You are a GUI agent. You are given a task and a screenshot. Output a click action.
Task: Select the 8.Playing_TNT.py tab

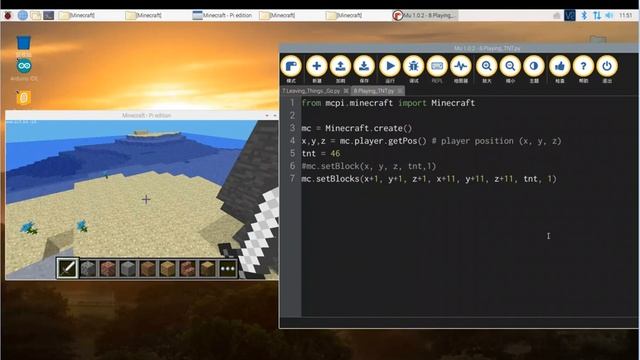[x=374, y=91]
